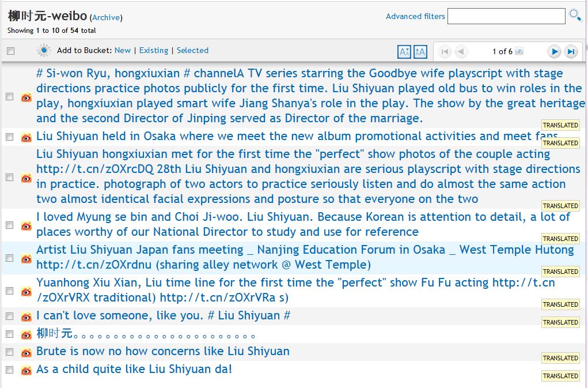This screenshot has height=388, width=588.
Task: Click Weibo icon for 'Artist Liu Shiyuan Japan' post
Action: 26,258
